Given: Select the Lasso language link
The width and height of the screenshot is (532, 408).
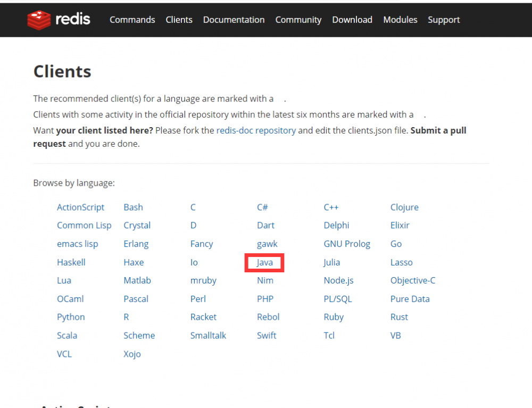Looking at the screenshot, I should (401, 262).
